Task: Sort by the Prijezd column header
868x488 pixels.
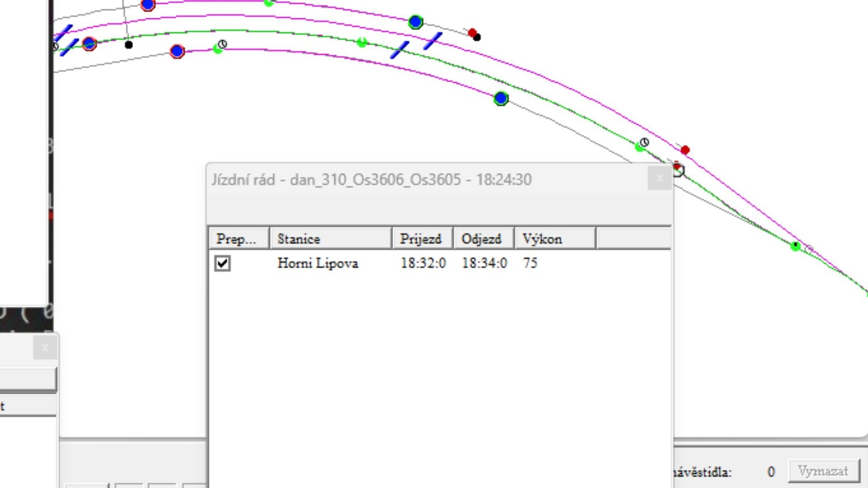Action: tap(422, 238)
